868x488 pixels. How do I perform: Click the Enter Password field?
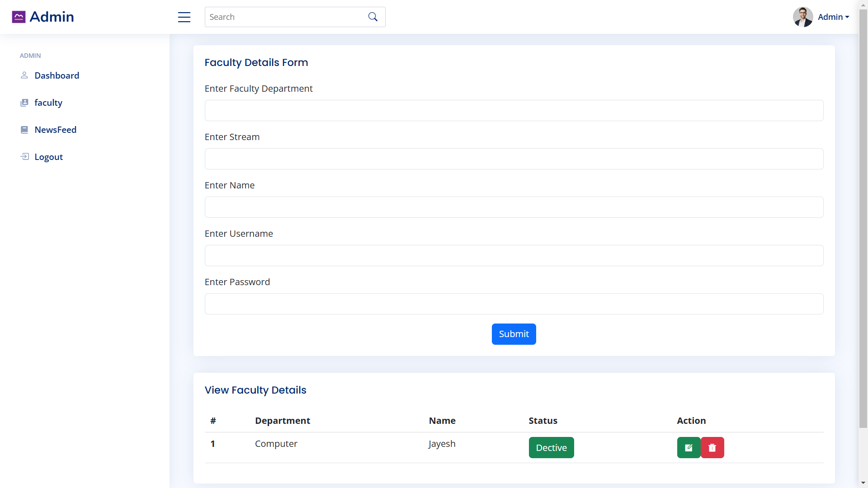tap(514, 304)
